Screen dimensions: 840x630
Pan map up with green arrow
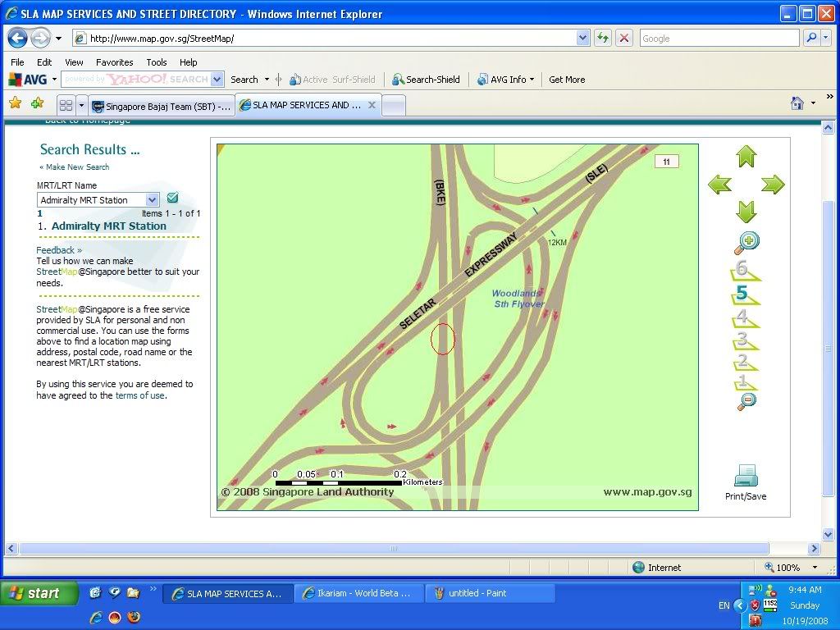(x=746, y=156)
